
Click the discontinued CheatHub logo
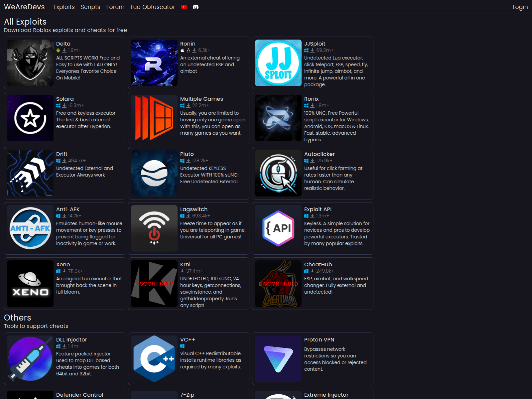coord(278,284)
